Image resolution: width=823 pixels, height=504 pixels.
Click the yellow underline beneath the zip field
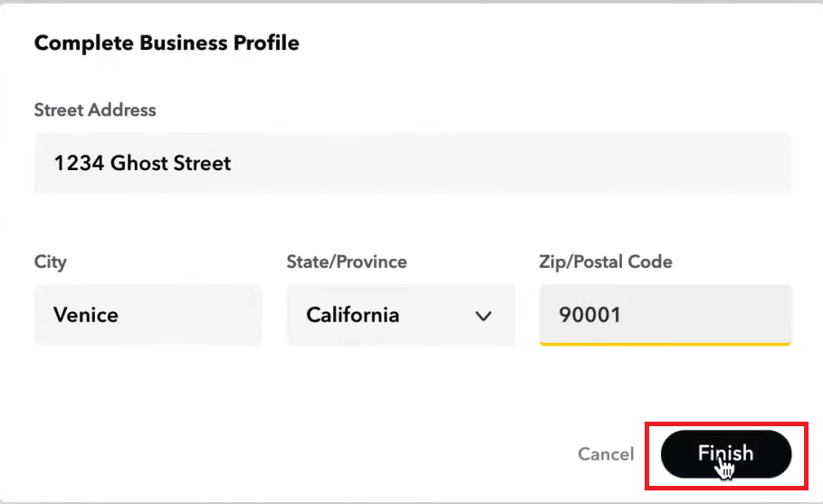[665, 344]
